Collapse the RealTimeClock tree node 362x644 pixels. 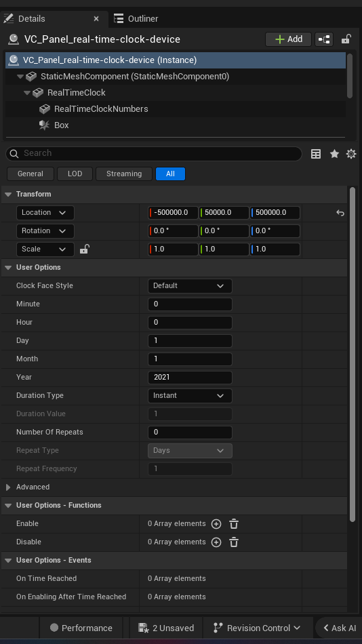point(27,94)
